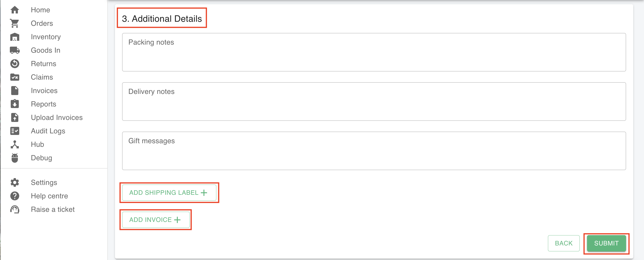This screenshot has height=260, width=644.
Task: Open Help centre link
Action: click(49, 196)
